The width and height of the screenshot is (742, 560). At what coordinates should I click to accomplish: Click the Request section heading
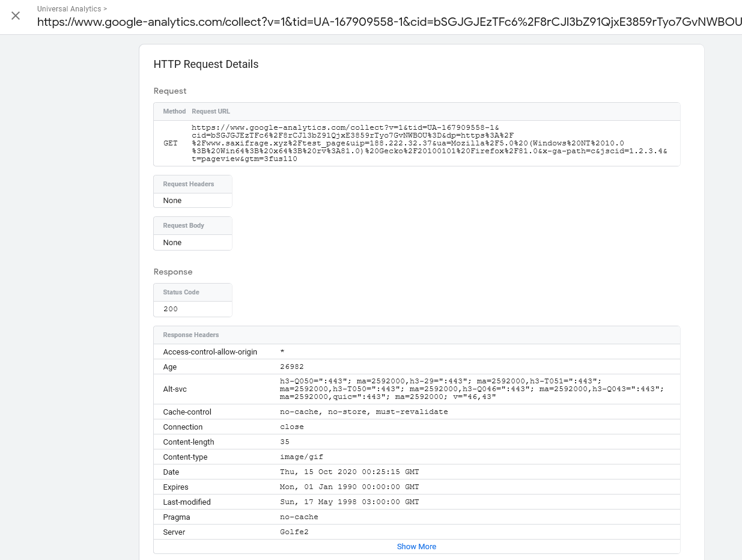pyautogui.click(x=170, y=91)
